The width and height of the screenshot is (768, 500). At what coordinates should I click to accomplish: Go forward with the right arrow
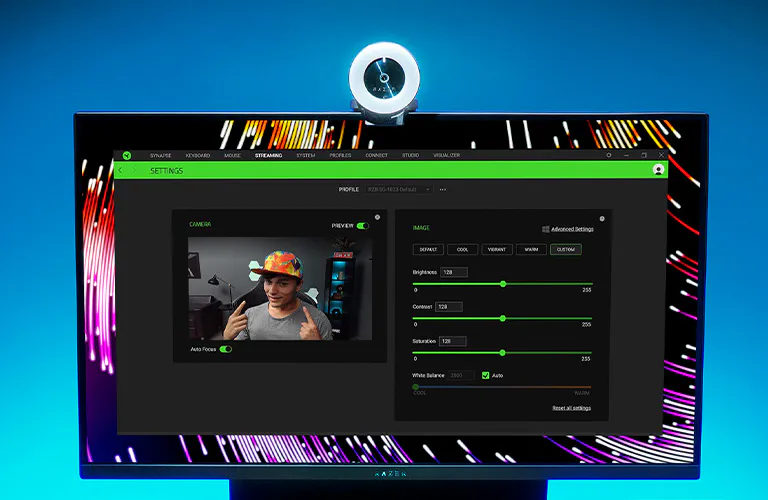tap(135, 171)
